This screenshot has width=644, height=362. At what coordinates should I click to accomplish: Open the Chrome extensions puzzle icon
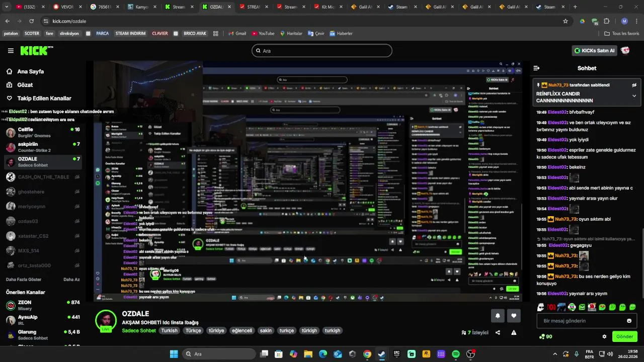click(606, 21)
